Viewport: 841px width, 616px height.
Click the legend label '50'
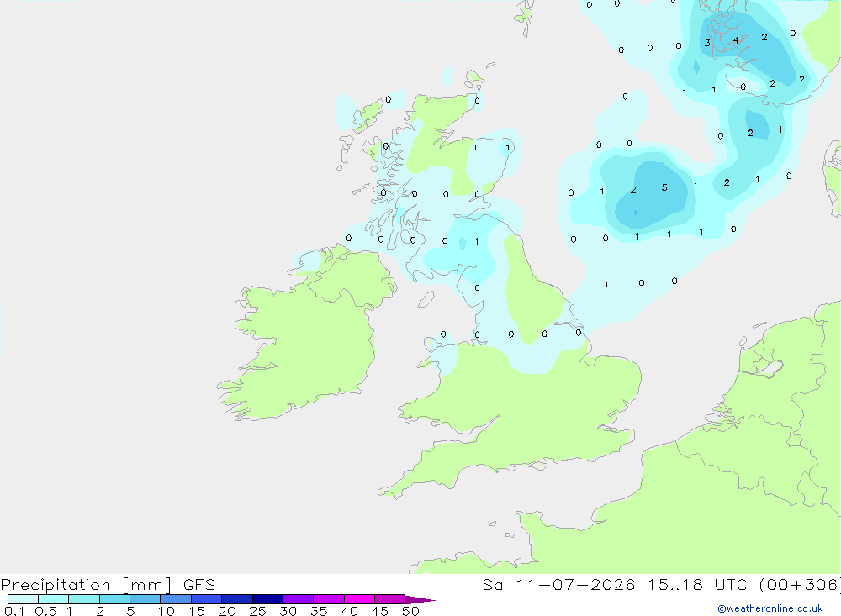click(x=410, y=611)
